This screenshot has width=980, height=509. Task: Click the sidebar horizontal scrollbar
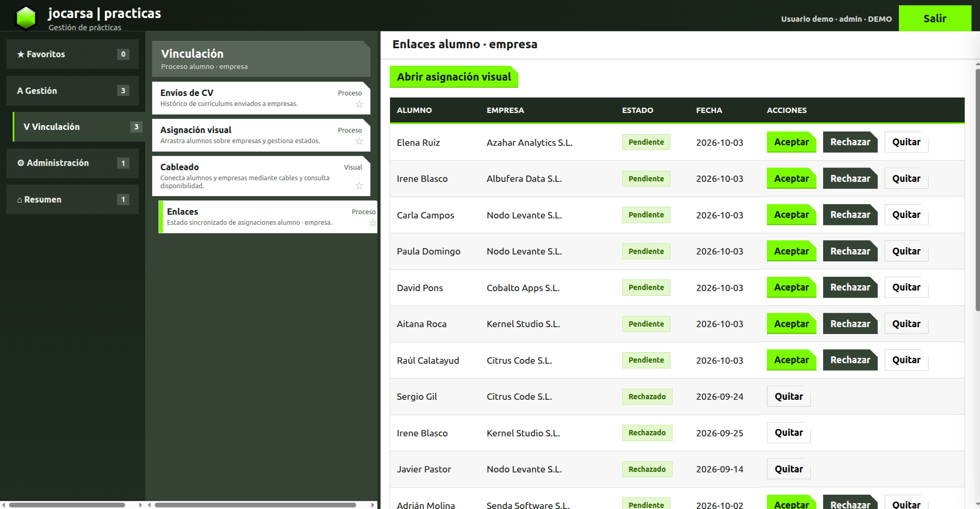pyautogui.click(x=67, y=505)
